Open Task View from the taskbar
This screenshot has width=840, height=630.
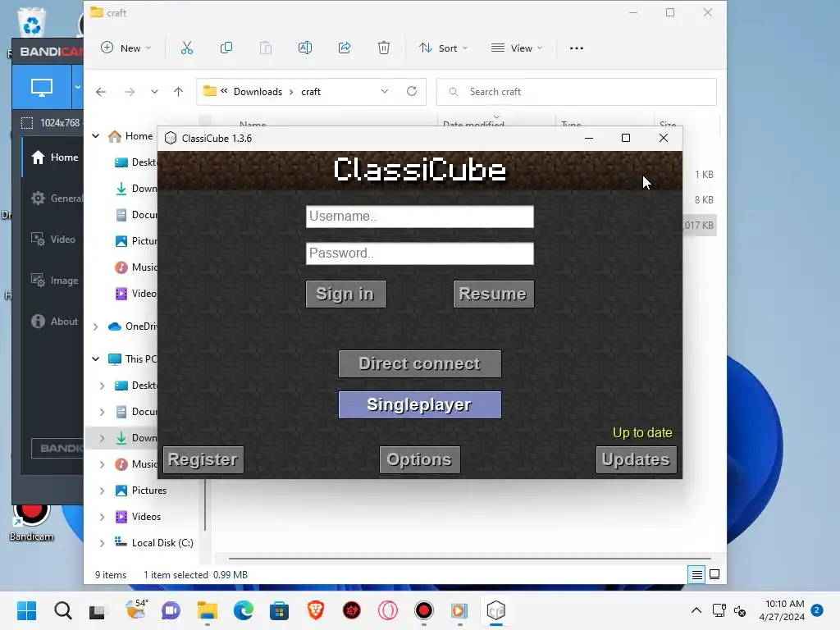click(x=97, y=610)
